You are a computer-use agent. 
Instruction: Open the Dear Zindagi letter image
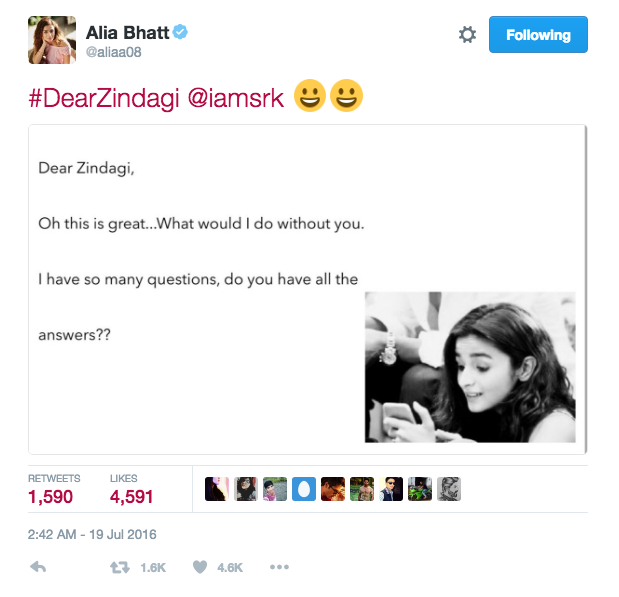[x=308, y=289]
